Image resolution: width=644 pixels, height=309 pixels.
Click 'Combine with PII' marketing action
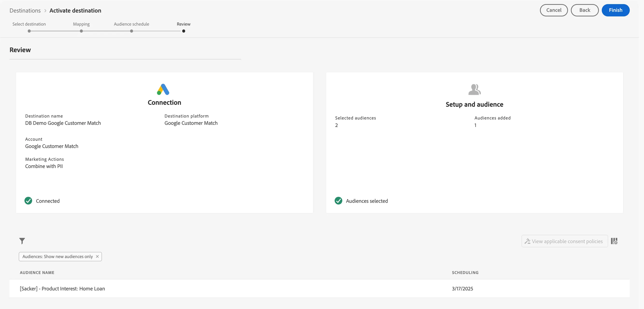coord(44,166)
